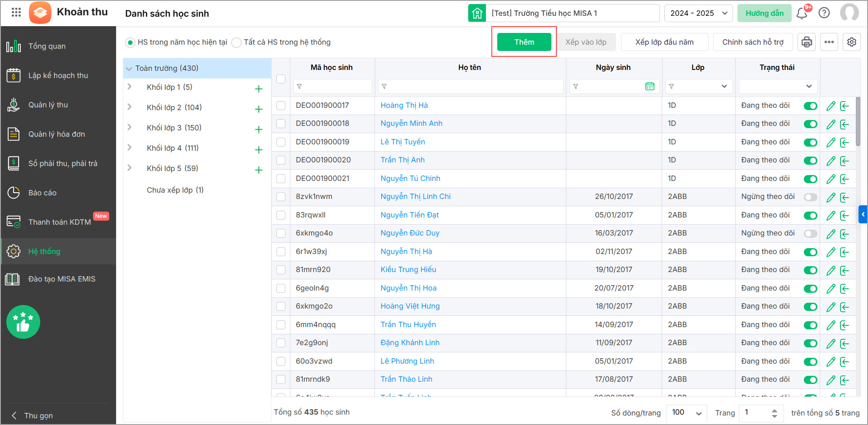
Task: Select Chưa xếp lớp (1) in the tree
Action: coord(175,190)
